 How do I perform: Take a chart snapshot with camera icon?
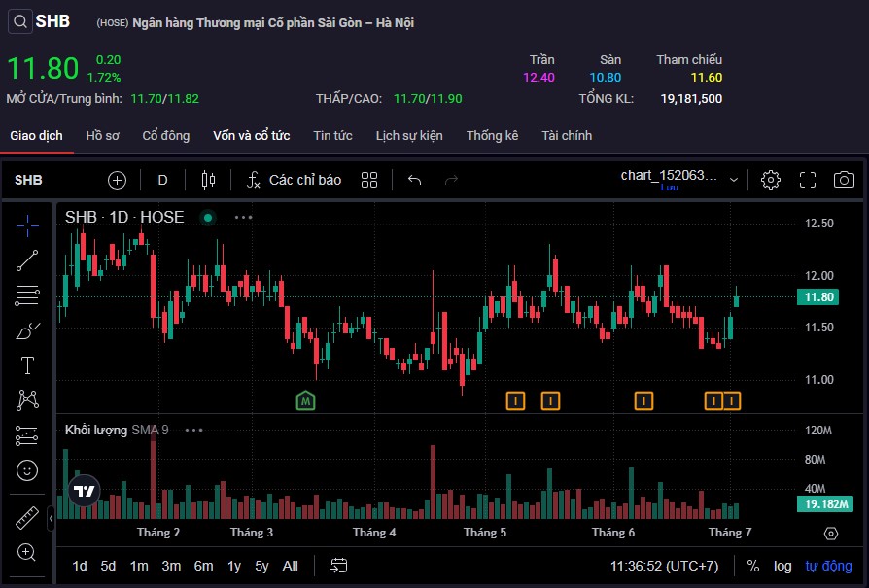click(x=844, y=180)
